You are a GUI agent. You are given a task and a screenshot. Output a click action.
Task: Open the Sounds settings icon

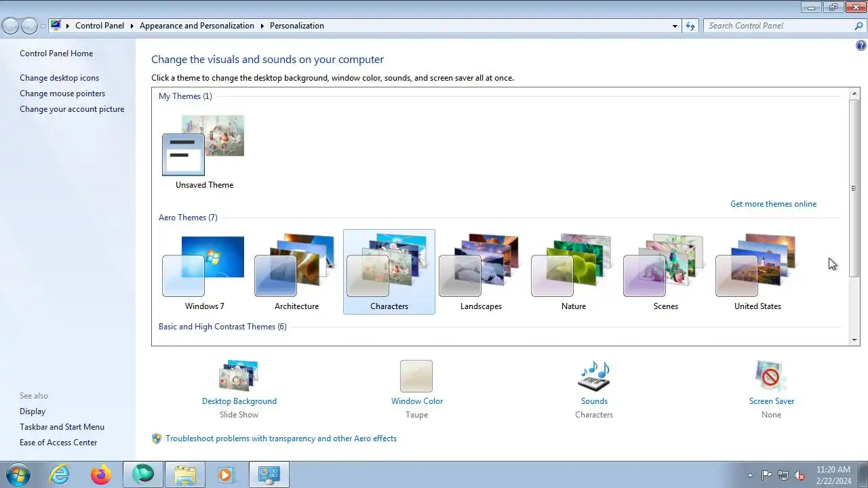[x=594, y=375]
